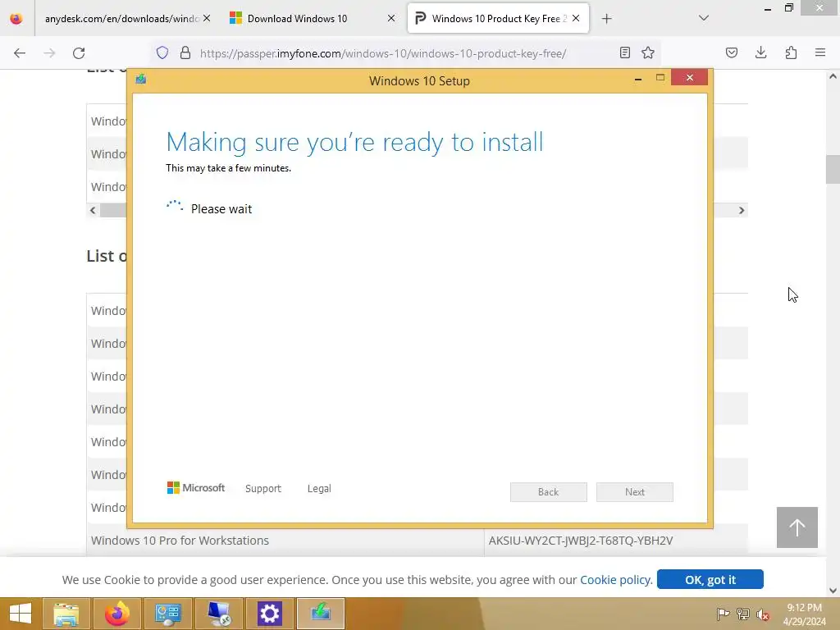
Task: Close the Windows 10 Product Key tab
Action: click(576, 18)
